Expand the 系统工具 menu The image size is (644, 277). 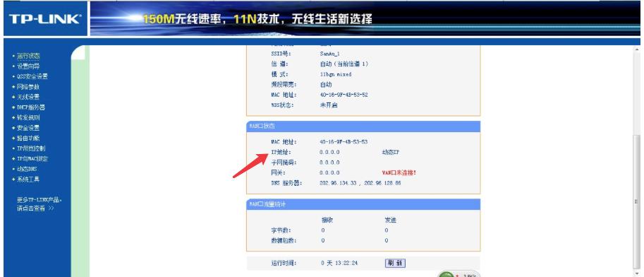[x=28, y=179]
